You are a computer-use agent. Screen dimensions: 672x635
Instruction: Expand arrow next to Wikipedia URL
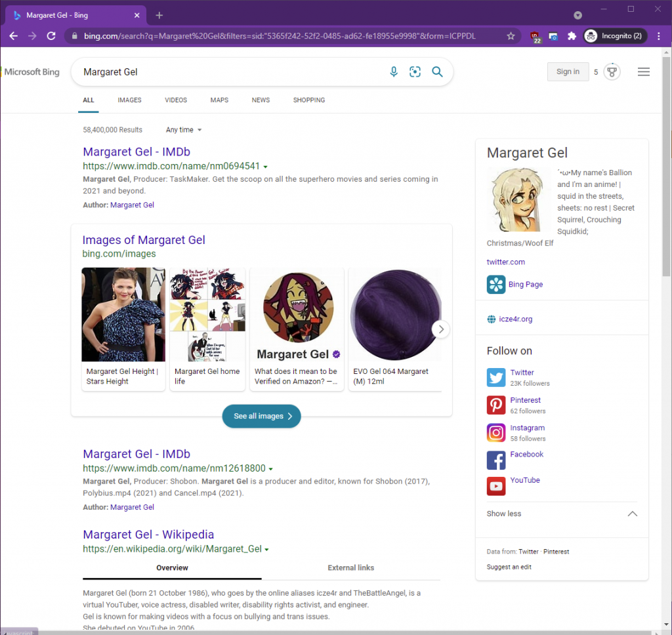266,550
